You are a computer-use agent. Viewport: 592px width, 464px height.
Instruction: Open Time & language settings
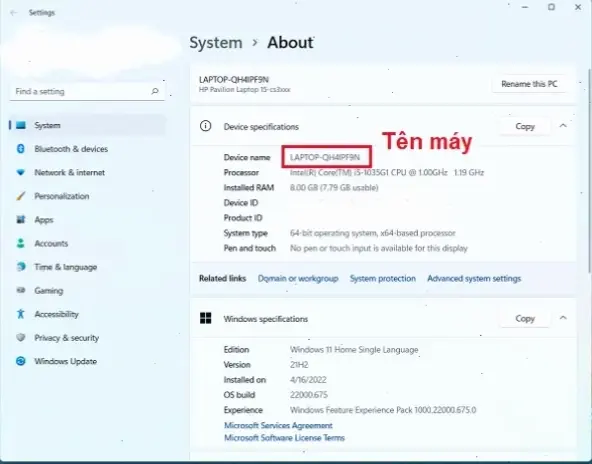pyautogui.click(x=65, y=267)
